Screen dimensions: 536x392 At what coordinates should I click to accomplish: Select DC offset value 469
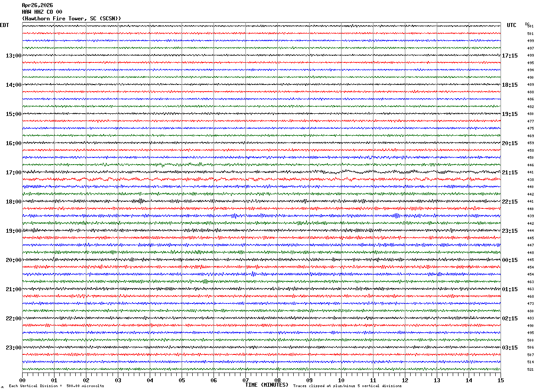pos(530,136)
